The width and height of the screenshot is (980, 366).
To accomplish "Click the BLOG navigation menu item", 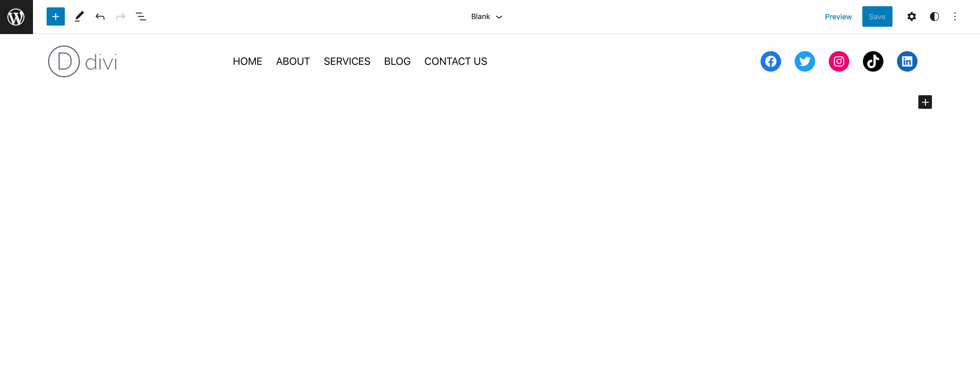I will [x=398, y=61].
